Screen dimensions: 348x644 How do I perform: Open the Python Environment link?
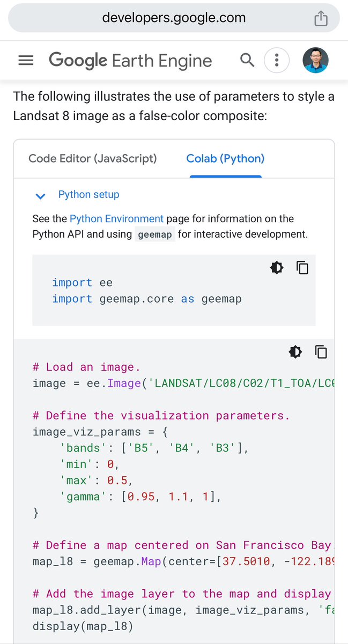(x=116, y=219)
